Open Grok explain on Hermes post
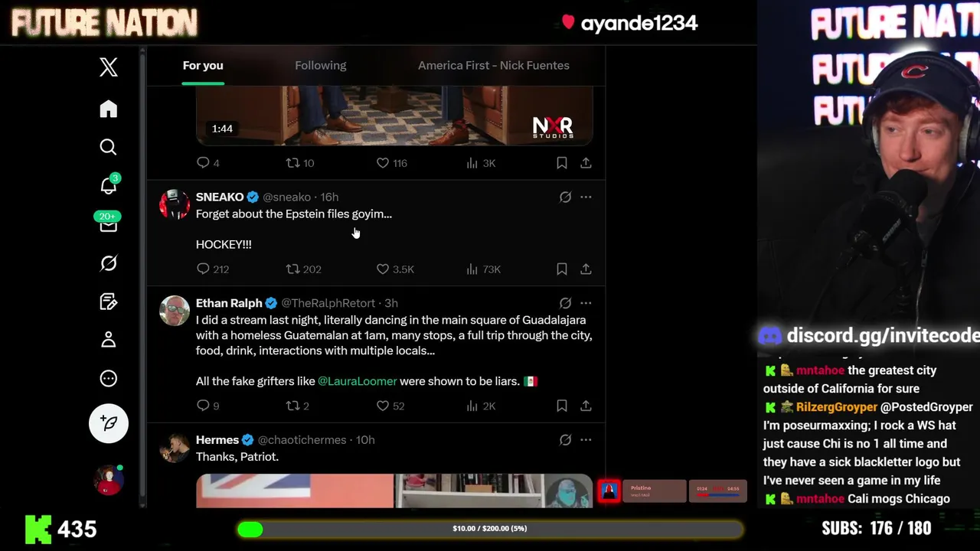This screenshot has height=551, width=980. (x=565, y=440)
